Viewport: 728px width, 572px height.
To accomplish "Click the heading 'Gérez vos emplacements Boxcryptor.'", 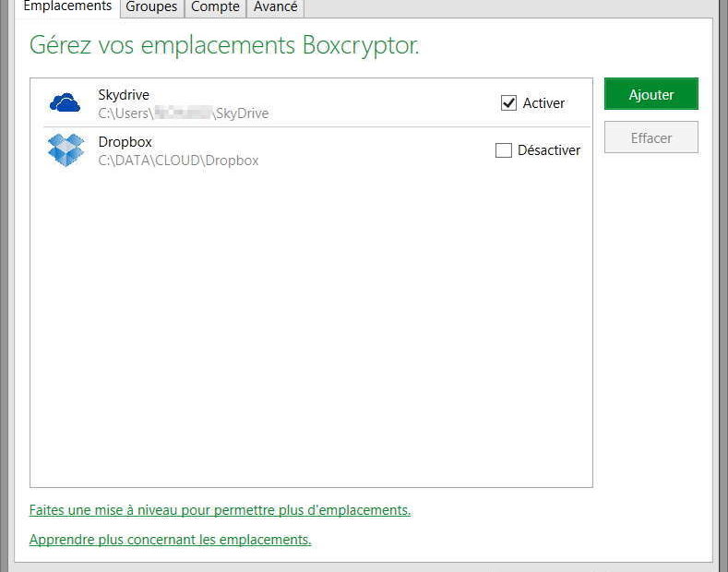I will pos(224,45).
